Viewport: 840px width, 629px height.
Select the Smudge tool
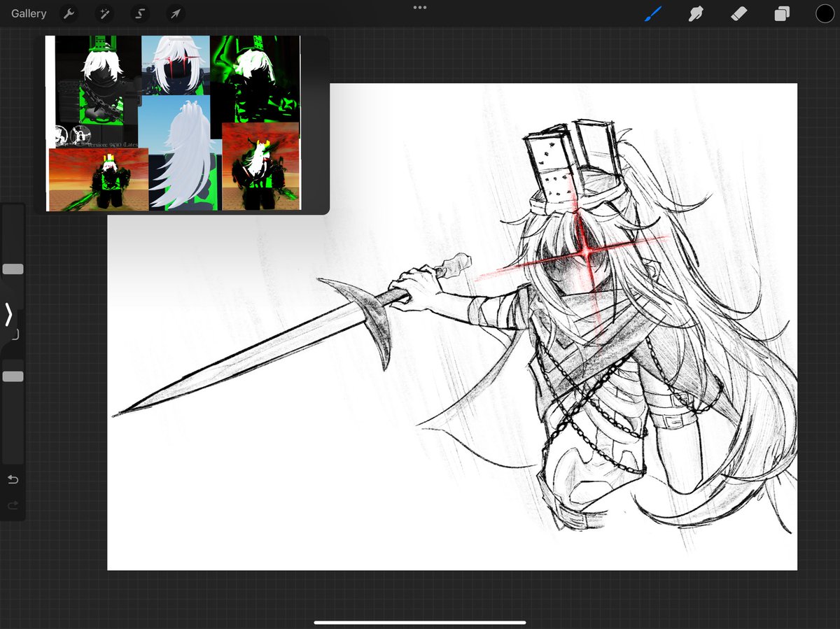[696, 13]
